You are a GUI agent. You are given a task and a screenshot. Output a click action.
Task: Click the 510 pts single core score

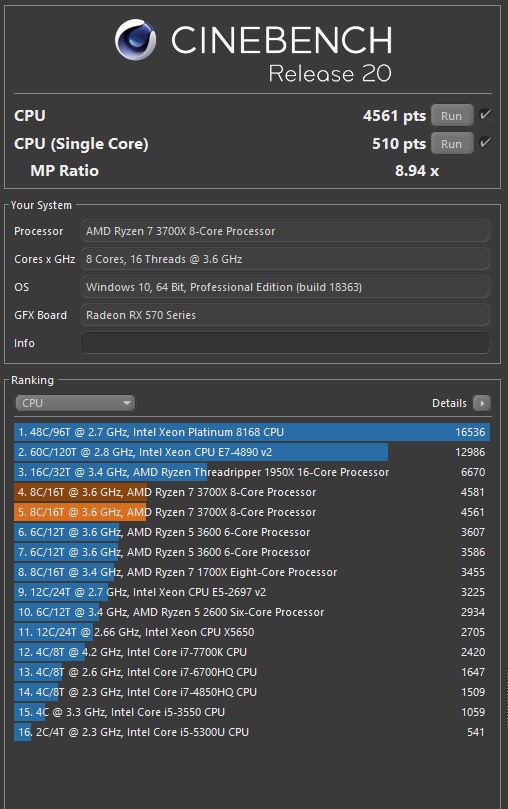[x=399, y=143]
